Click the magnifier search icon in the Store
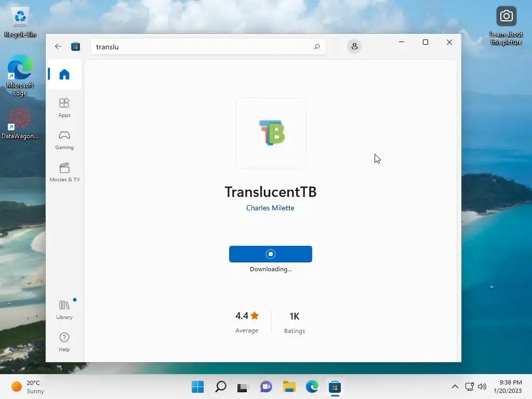This screenshot has width=532, height=399. (317, 47)
